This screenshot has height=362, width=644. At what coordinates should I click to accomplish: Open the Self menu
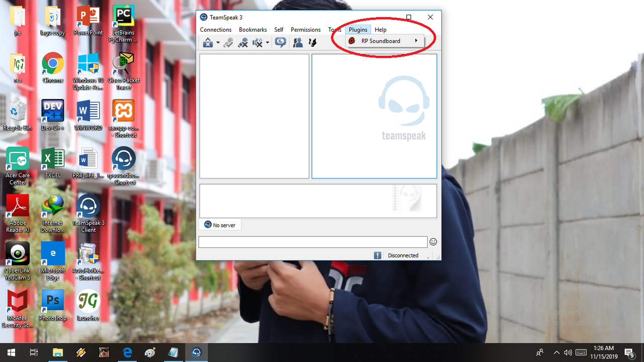coord(279,30)
